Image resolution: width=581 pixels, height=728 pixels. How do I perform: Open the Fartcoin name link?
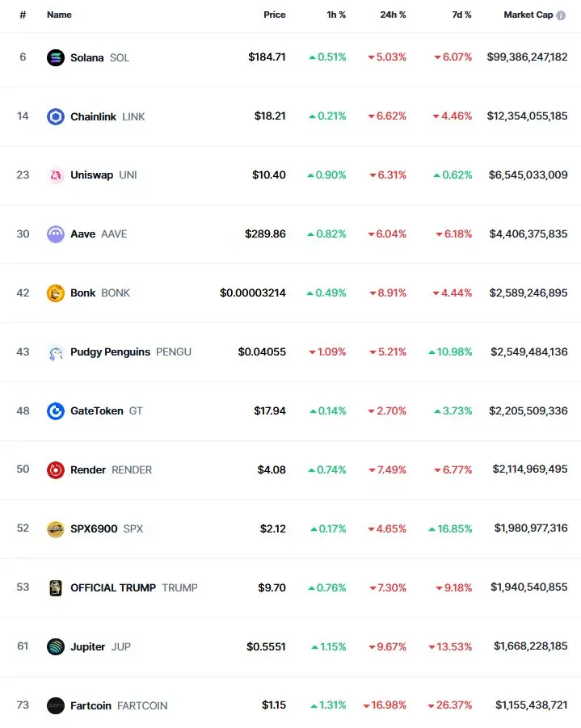(x=91, y=705)
